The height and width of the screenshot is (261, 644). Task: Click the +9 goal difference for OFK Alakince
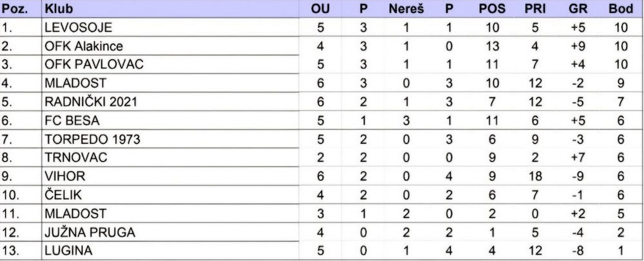pos(577,46)
